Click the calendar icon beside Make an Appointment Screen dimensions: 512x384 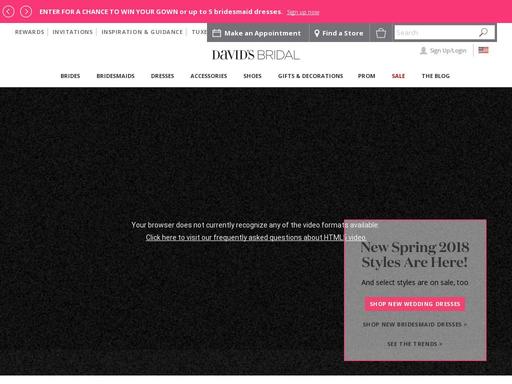217,33
